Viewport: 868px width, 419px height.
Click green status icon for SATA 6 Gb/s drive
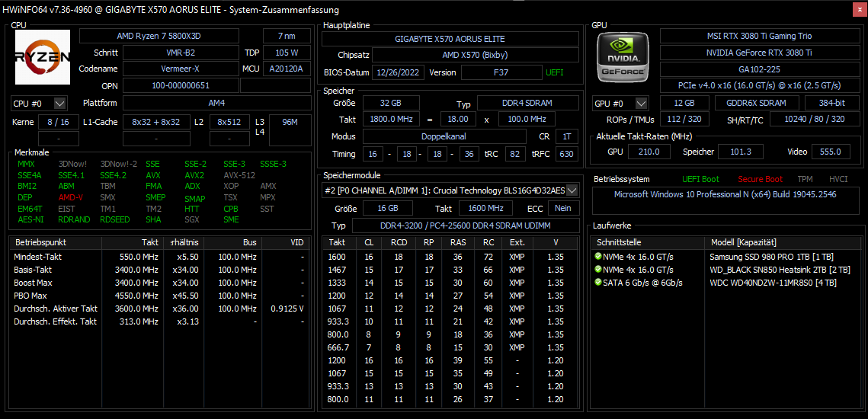598,283
